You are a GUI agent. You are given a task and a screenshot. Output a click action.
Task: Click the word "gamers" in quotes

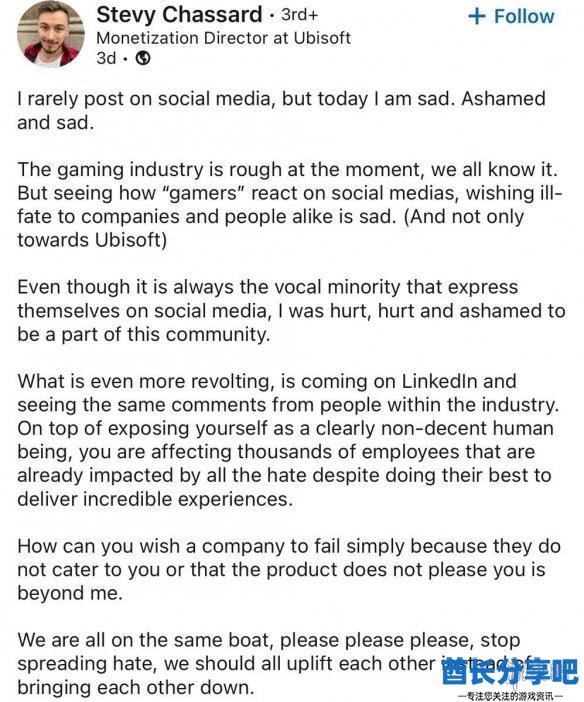click(x=202, y=193)
